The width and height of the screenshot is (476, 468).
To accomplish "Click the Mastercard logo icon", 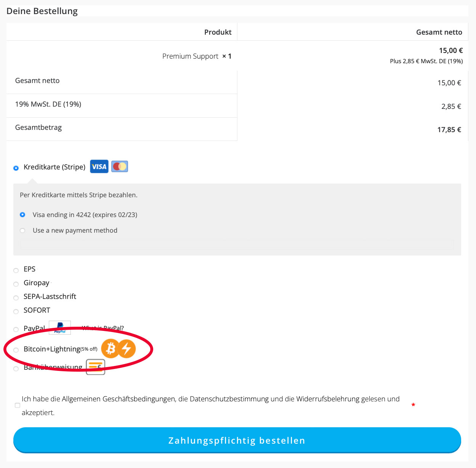I will point(120,166).
